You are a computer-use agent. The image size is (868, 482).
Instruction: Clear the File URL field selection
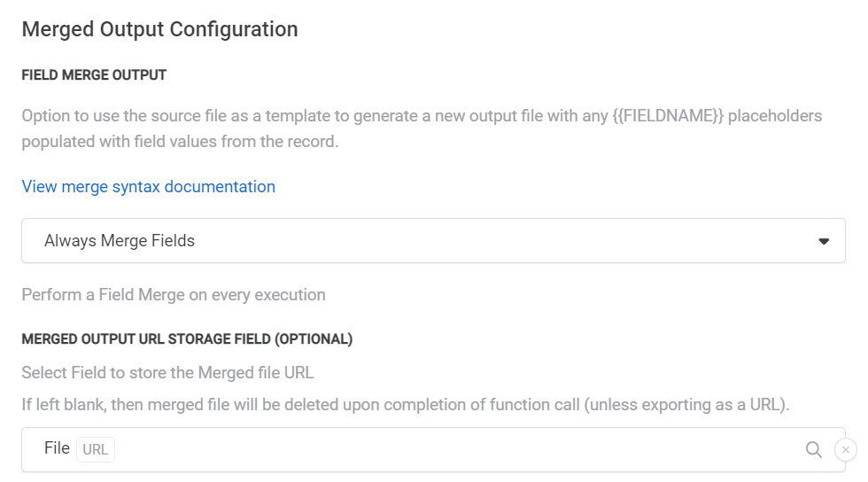(x=846, y=450)
